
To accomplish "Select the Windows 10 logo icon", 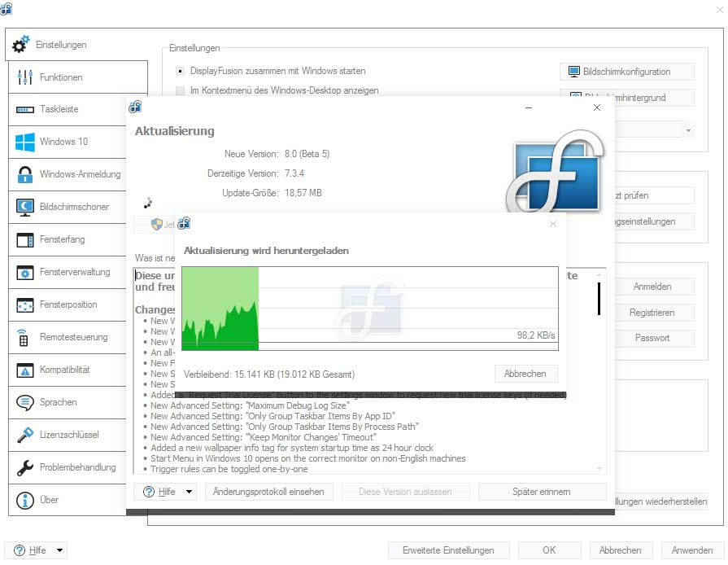I will point(24,142).
